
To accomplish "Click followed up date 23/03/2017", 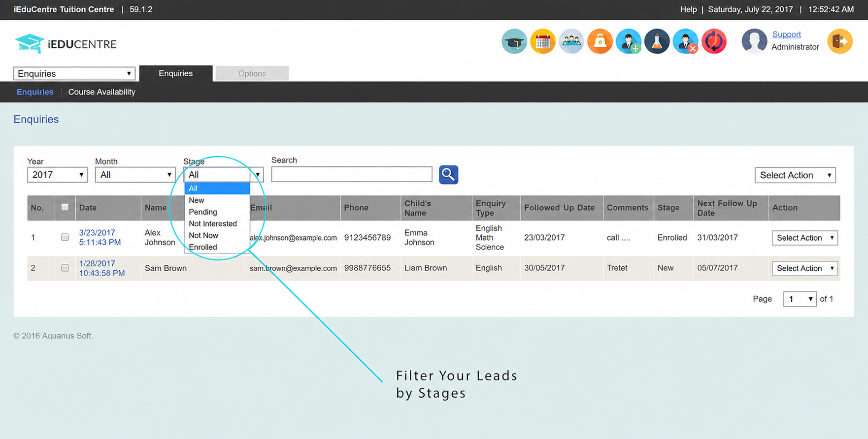I will (x=544, y=238).
